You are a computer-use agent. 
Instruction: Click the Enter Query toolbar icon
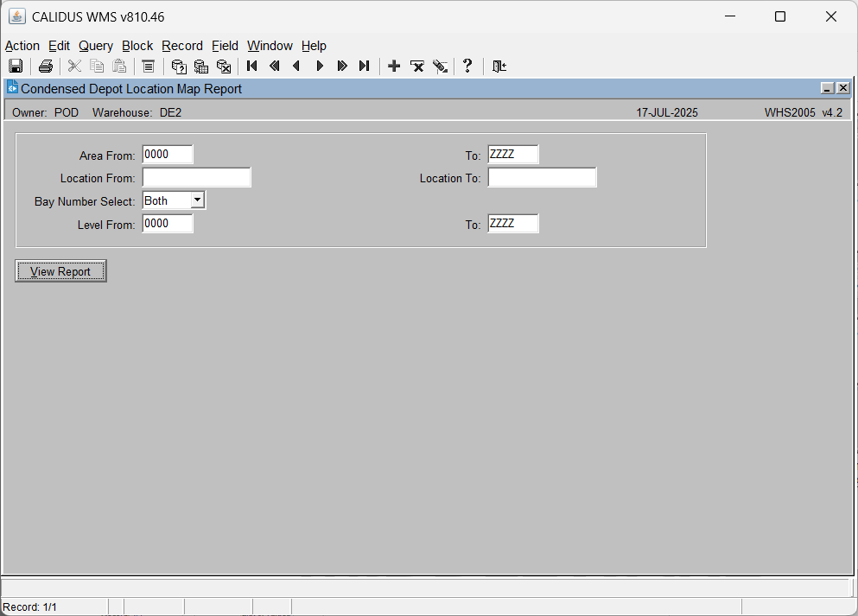[178, 67]
